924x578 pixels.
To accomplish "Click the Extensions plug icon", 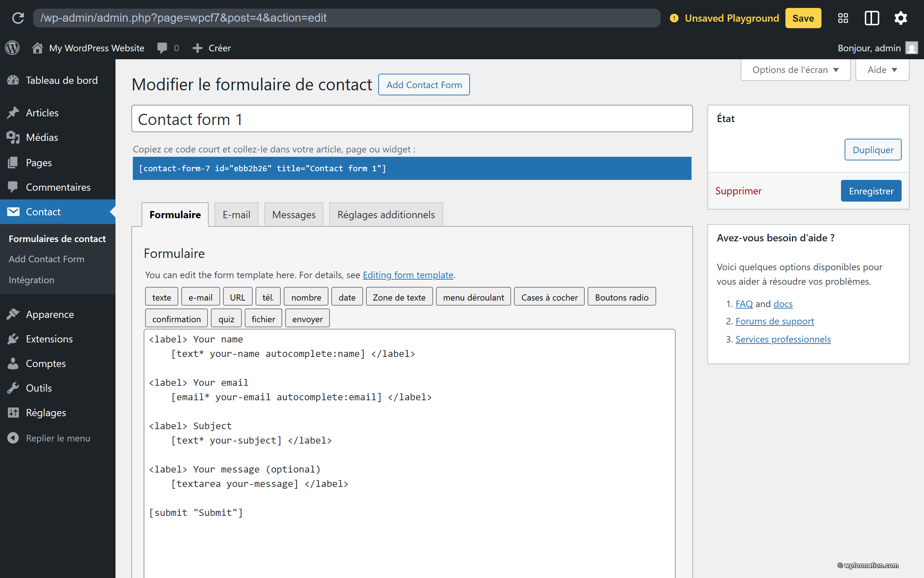I will pyautogui.click(x=13, y=339).
